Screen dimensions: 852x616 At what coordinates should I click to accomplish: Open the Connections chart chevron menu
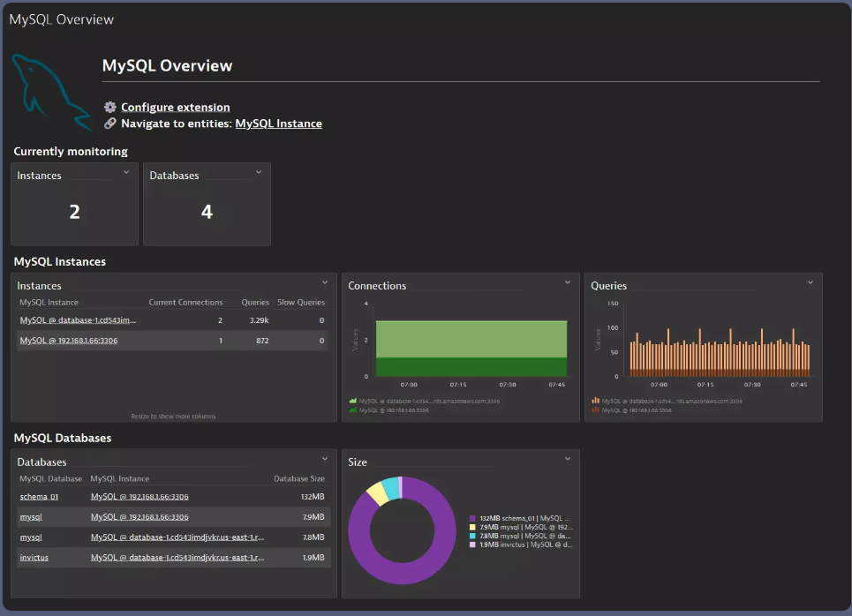(568, 282)
